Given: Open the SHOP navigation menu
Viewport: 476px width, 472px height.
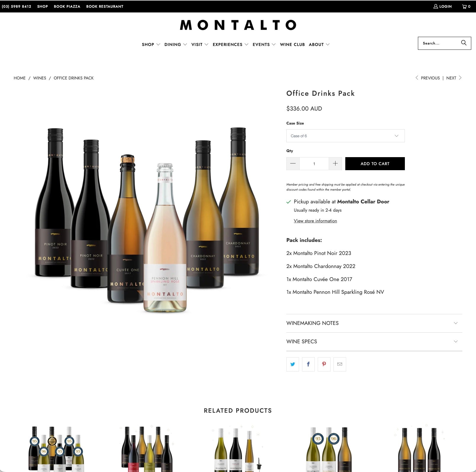Looking at the screenshot, I should tap(151, 44).
